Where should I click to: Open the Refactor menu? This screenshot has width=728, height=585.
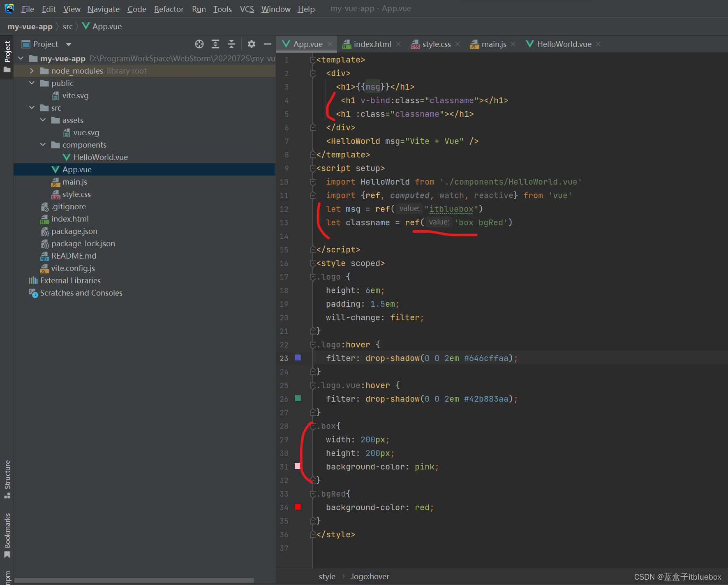tap(169, 9)
